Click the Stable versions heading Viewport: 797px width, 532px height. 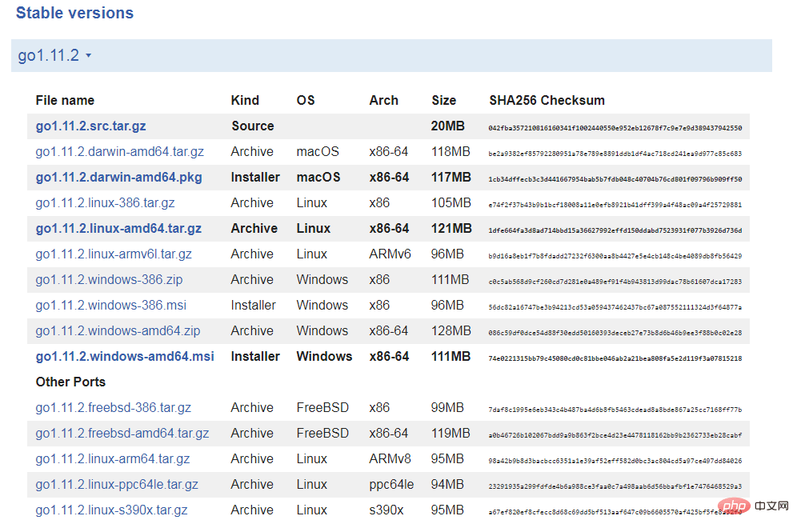pyautogui.click(x=74, y=13)
